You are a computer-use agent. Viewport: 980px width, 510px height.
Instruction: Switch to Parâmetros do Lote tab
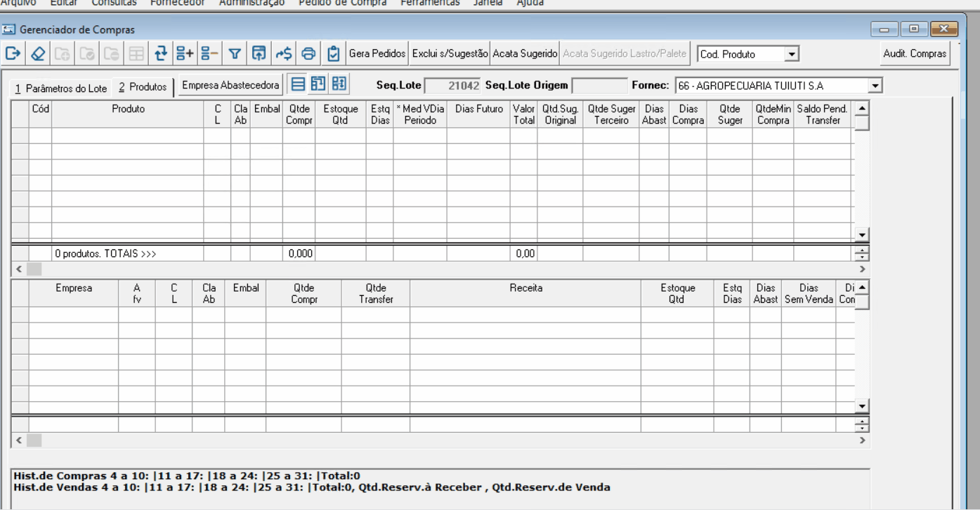[61, 89]
